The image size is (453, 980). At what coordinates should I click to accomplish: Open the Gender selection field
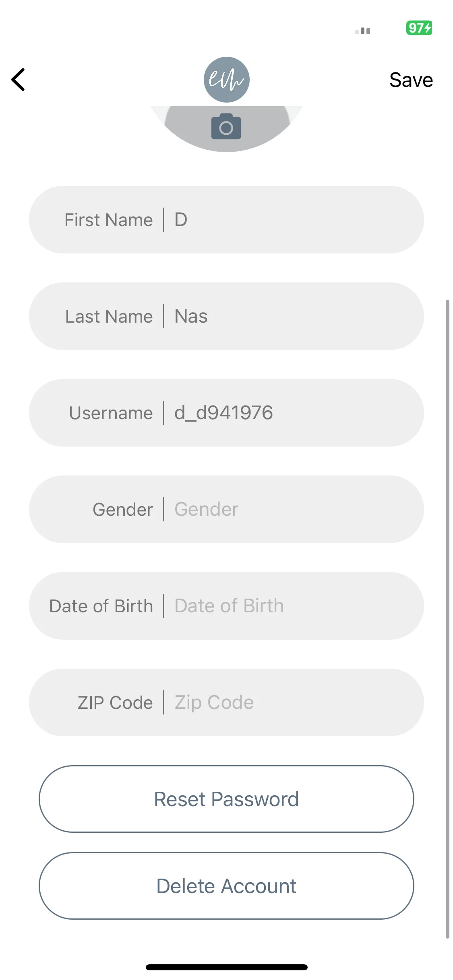click(x=226, y=509)
